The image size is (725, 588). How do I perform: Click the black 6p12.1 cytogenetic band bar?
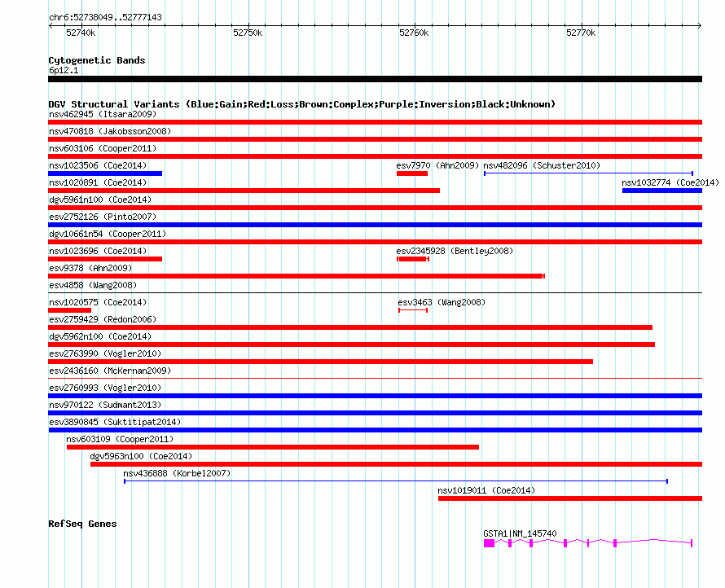(x=375, y=79)
